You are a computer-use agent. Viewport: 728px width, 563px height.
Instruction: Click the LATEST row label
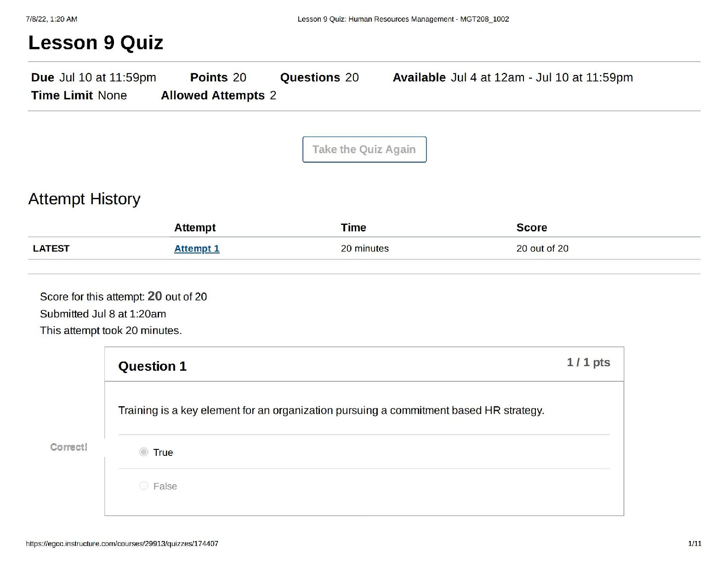[x=51, y=248]
